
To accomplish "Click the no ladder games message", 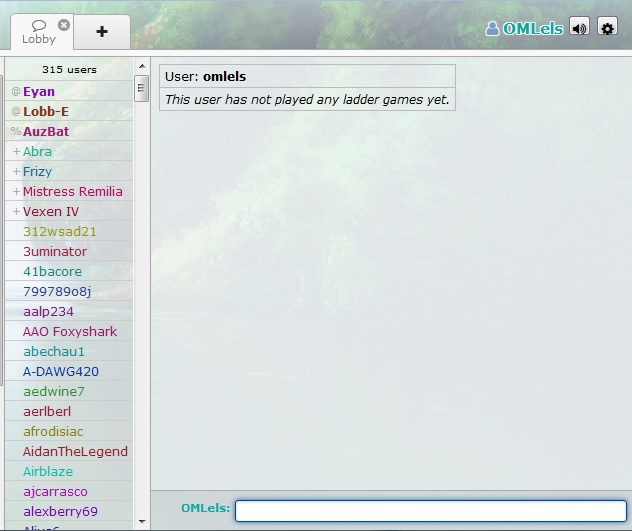I will pyautogui.click(x=307, y=99).
